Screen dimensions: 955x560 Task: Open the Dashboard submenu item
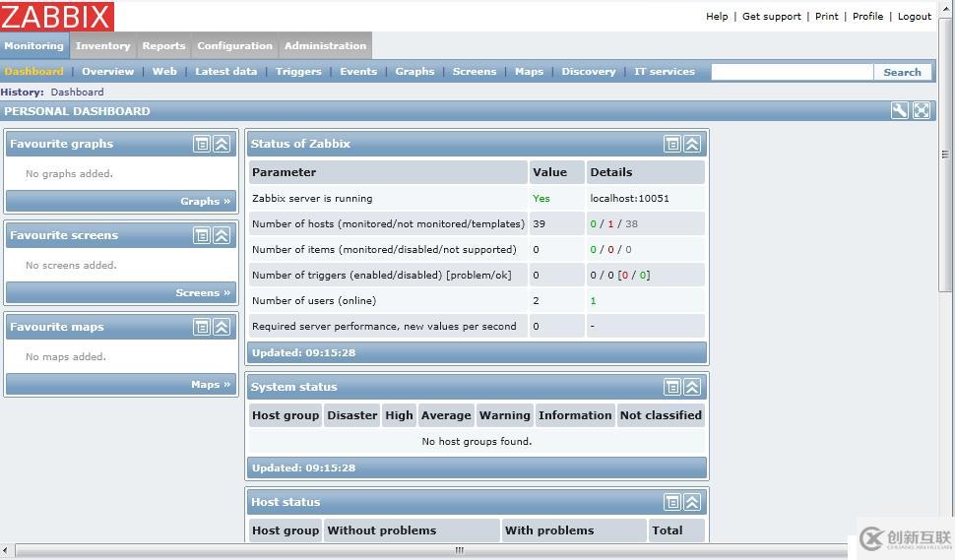coord(34,71)
